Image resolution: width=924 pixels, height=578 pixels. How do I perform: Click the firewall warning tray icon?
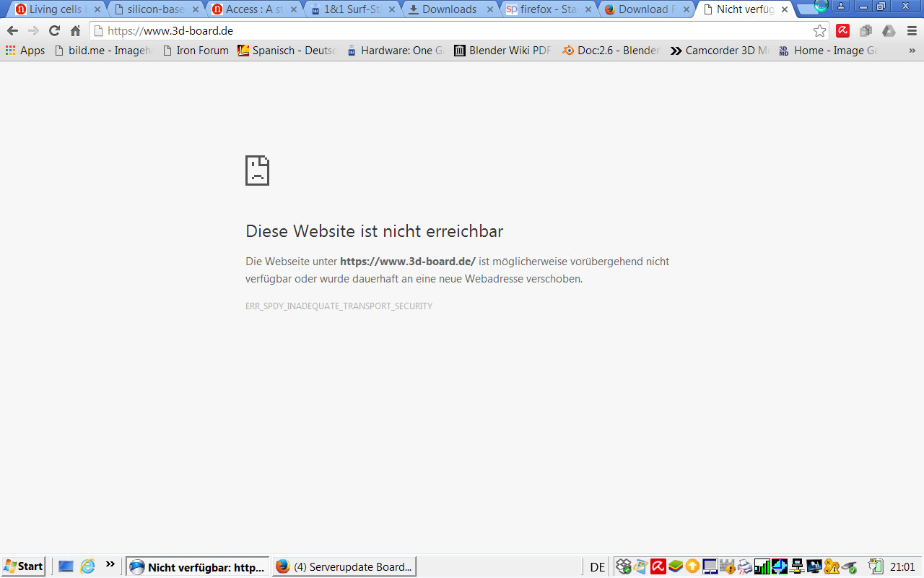[727, 567]
